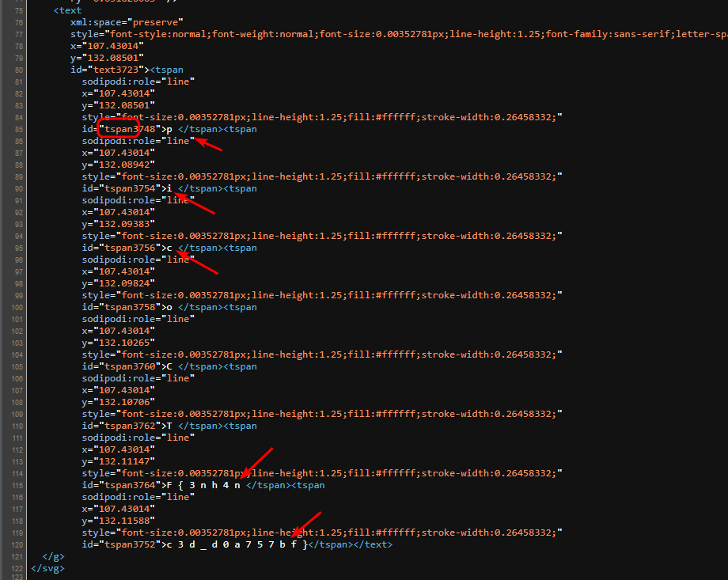This screenshot has width=728, height=580.
Task: Click the opening <text tag on line 75
Action: [x=67, y=10]
